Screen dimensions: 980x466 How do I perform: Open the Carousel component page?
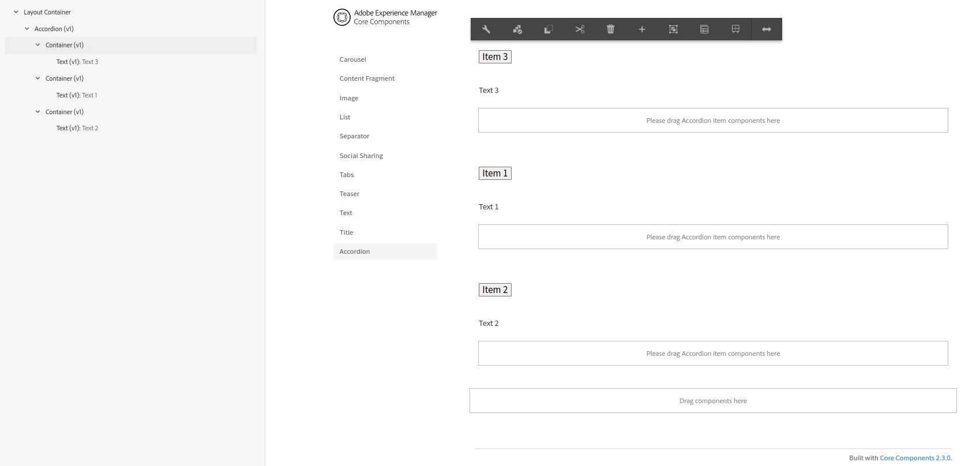click(353, 59)
